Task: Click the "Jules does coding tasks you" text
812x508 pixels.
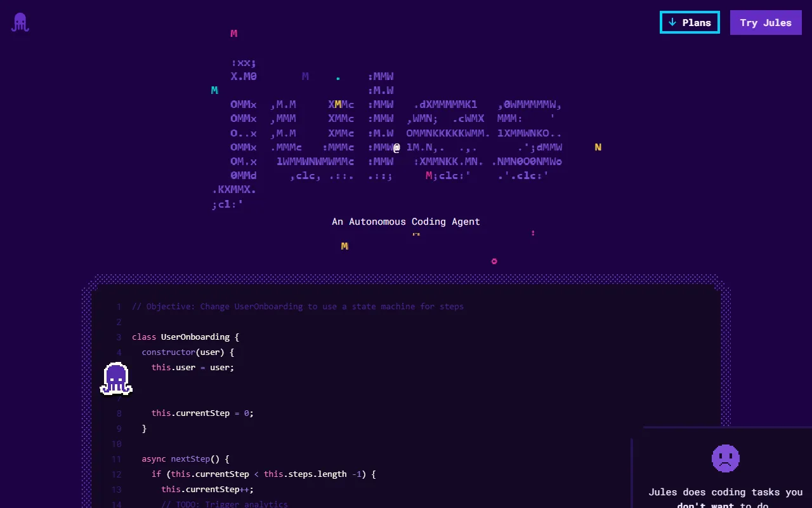Action: click(725, 492)
